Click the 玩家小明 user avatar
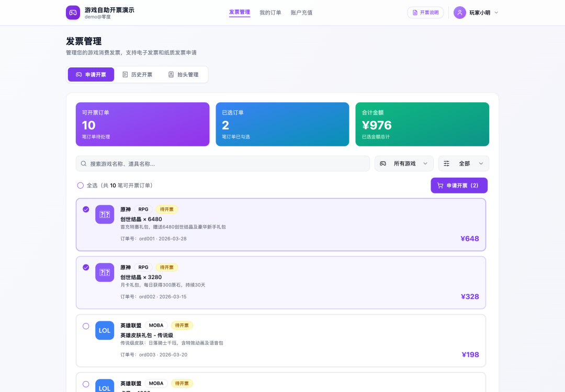Screen dimensions: 565x392 [x=460, y=13]
